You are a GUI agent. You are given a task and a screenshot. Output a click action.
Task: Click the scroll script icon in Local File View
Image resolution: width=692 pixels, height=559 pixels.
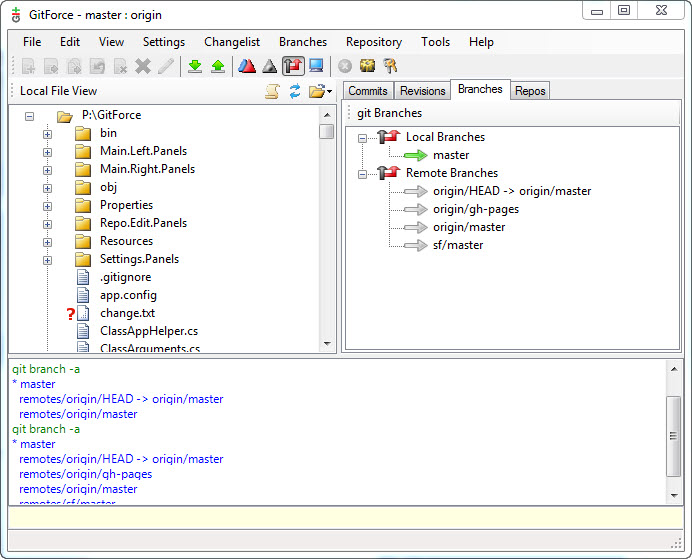272,91
